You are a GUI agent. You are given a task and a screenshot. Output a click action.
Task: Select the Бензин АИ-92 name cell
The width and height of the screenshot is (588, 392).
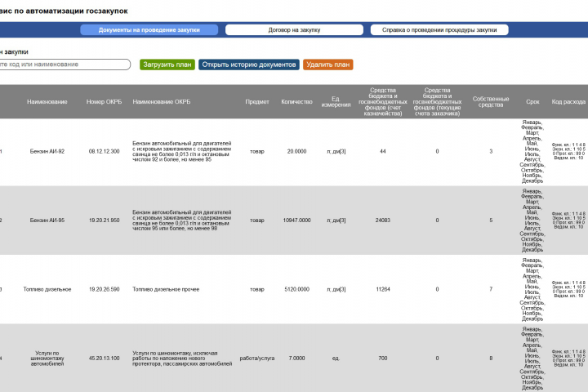pos(47,152)
